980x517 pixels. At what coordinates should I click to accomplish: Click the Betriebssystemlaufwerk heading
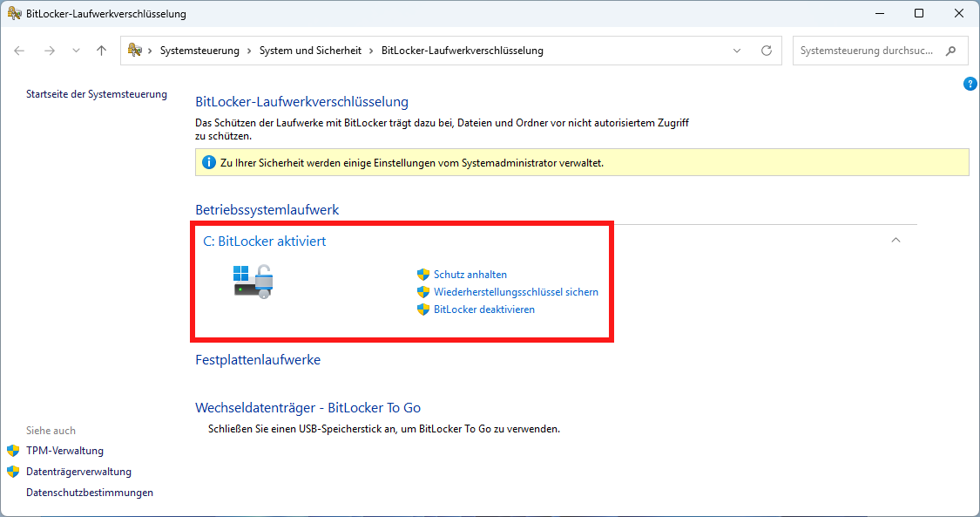[x=267, y=210]
